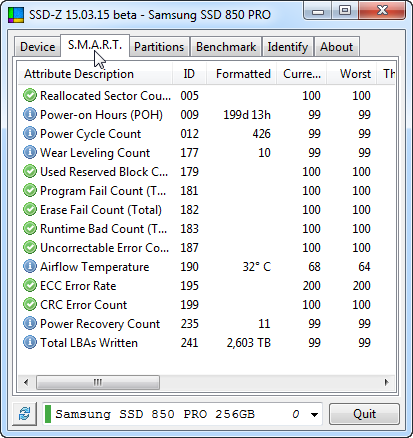The width and height of the screenshot is (413, 438).
Task: Click the SSD-Z app icon in title bar
Action: (x=16, y=15)
